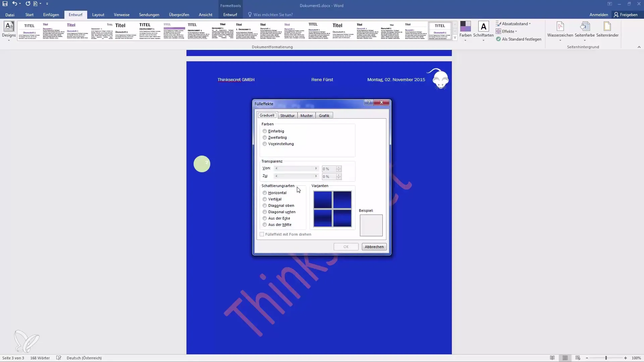
Task: Click the Von transparency percent field
Action: pyautogui.click(x=329, y=169)
